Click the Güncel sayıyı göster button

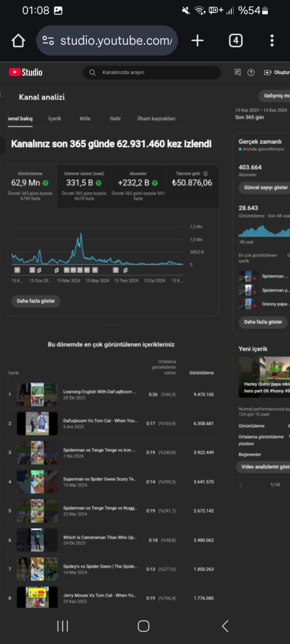tap(265, 188)
